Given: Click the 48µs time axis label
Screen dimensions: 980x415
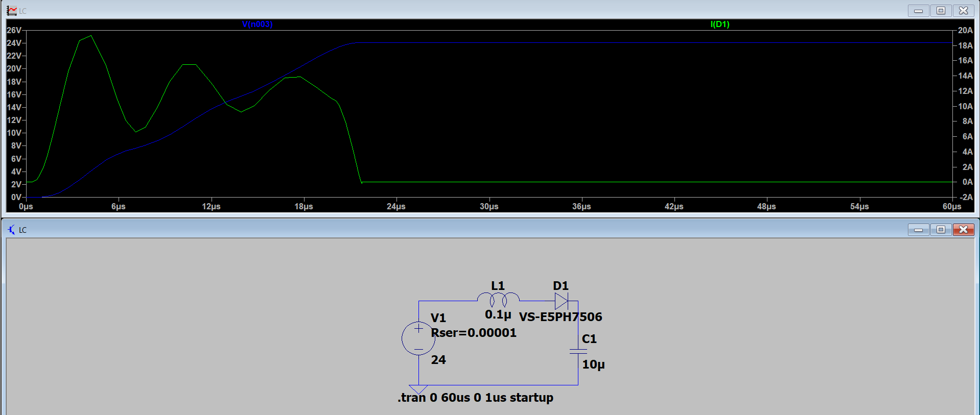Looking at the screenshot, I should (766, 206).
